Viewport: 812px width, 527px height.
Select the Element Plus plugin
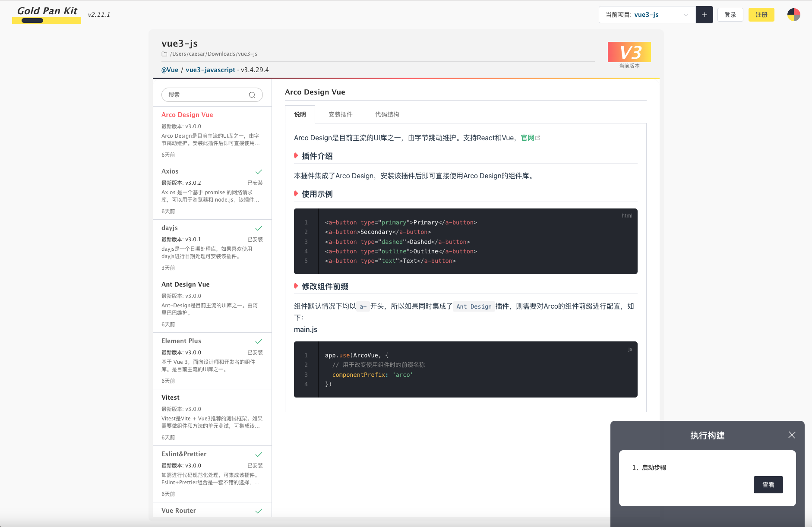tap(212, 361)
